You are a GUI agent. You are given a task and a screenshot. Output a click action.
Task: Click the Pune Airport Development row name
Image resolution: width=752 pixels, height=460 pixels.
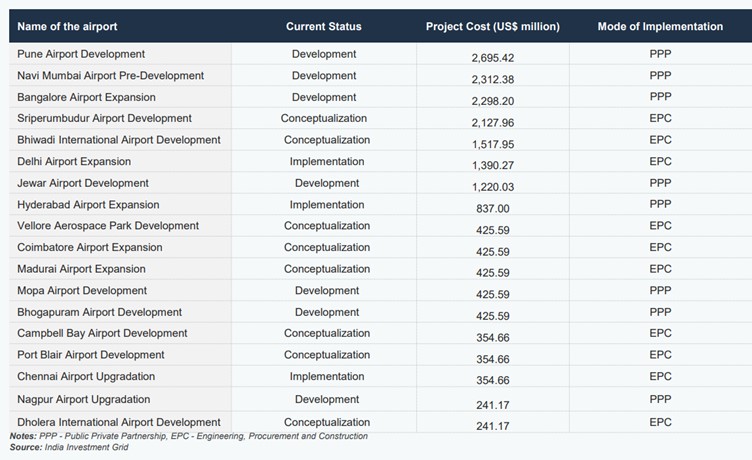point(81,54)
